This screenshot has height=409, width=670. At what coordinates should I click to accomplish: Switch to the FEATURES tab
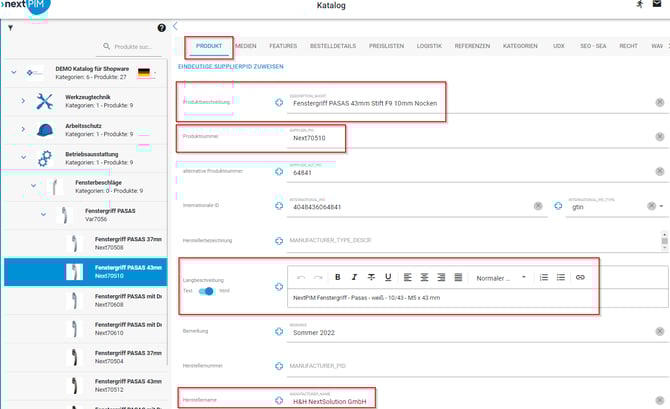click(283, 46)
